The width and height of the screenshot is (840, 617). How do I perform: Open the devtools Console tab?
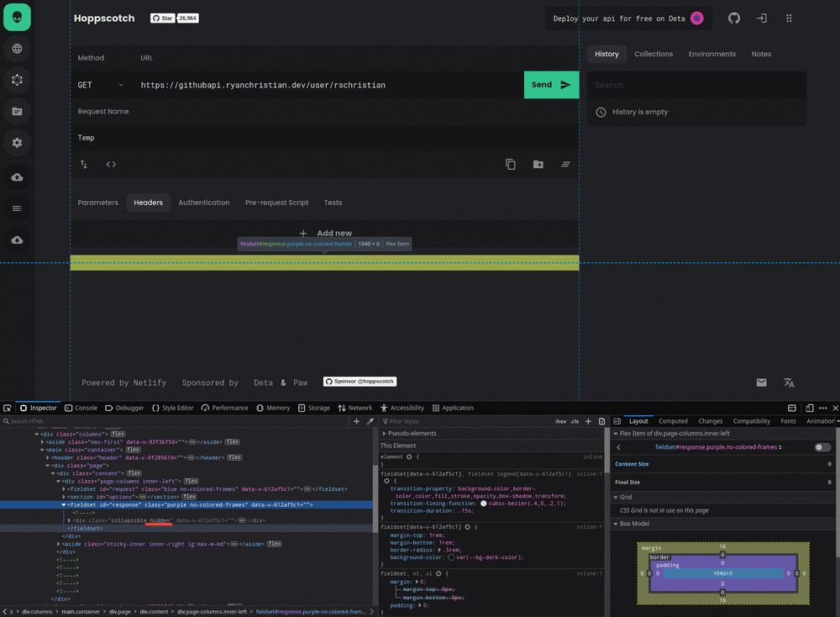[x=81, y=408]
